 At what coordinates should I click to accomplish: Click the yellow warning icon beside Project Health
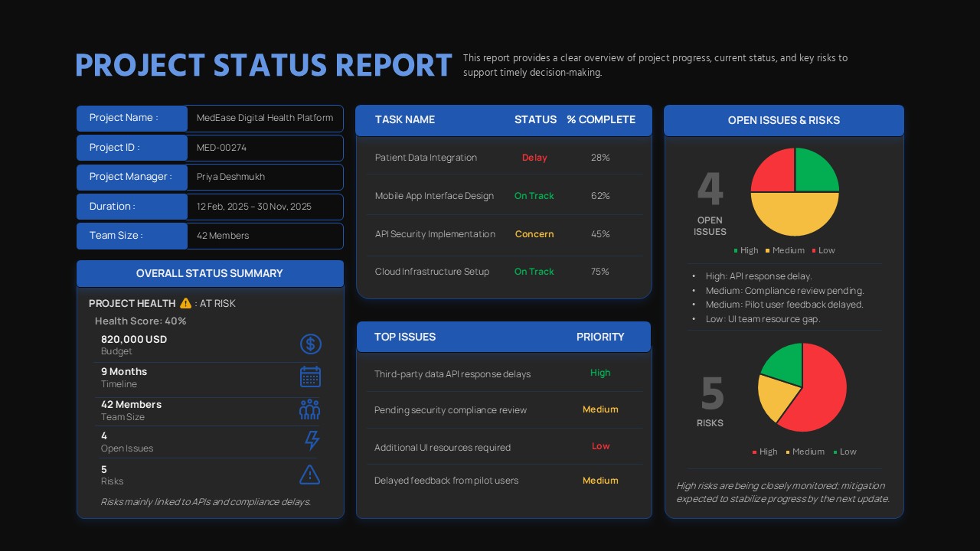(185, 303)
